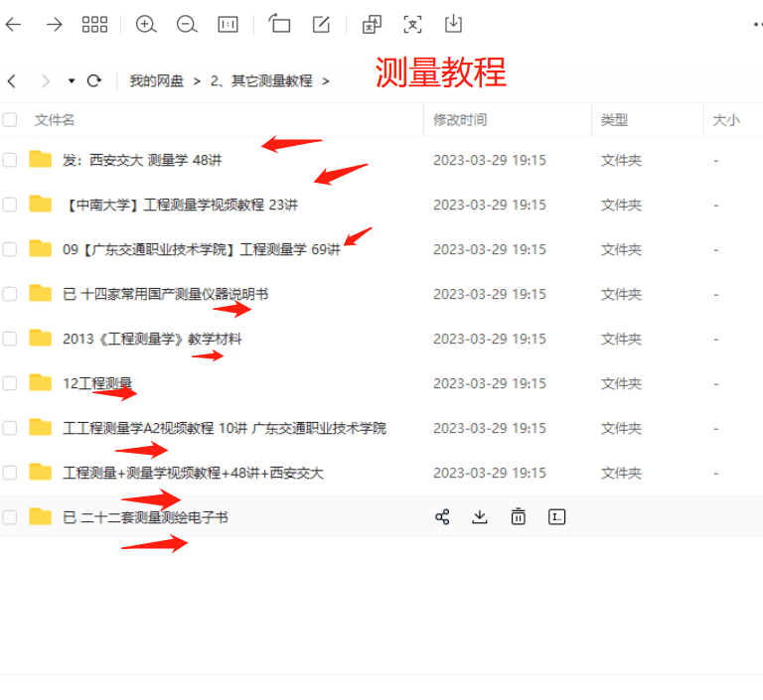Open folder 12工程测量
763x700 pixels.
click(97, 383)
